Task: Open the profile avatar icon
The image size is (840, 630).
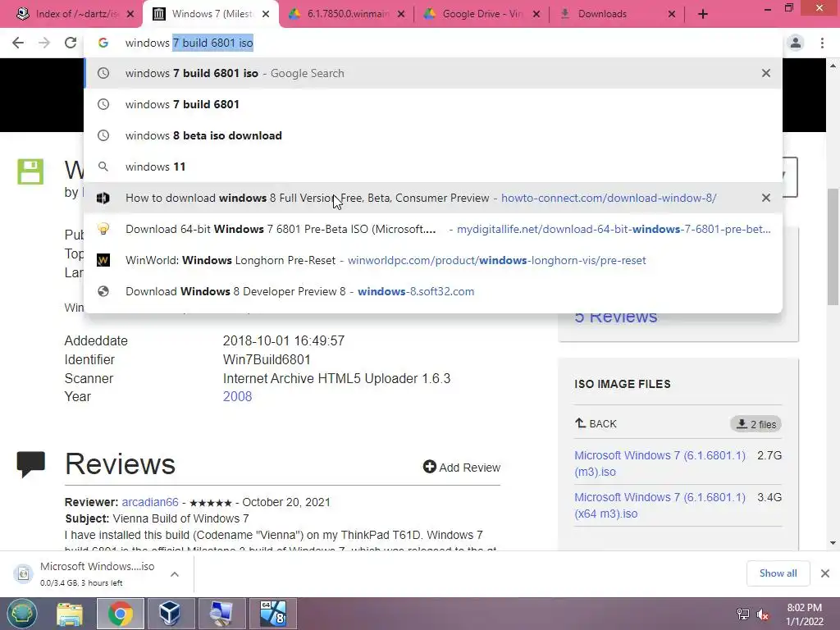Action: [796, 43]
